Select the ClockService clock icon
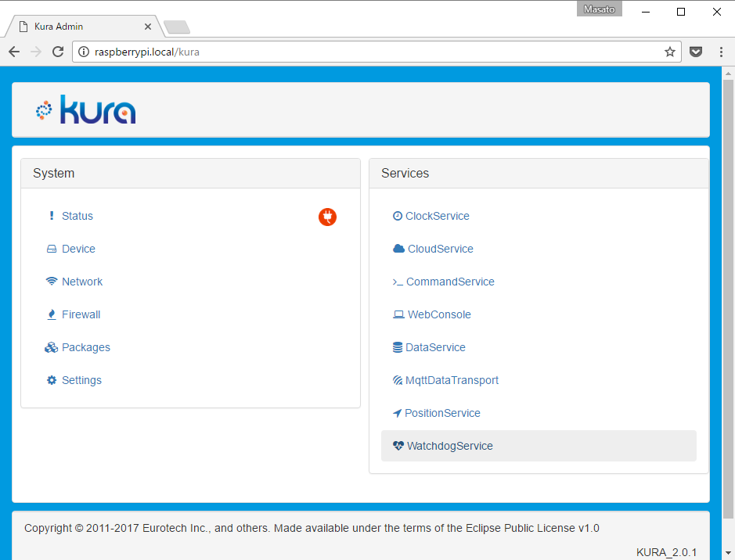735x560 pixels. (x=398, y=216)
